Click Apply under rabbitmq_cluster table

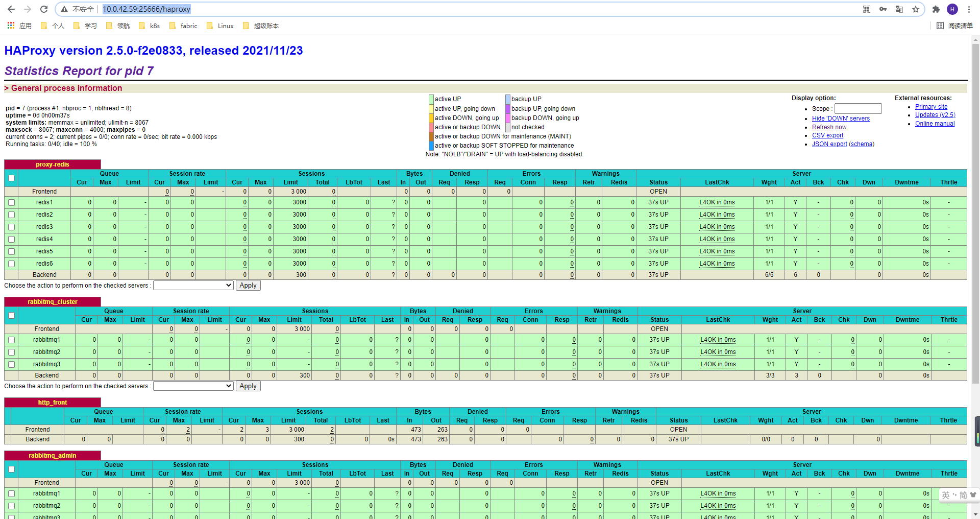tap(248, 386)
